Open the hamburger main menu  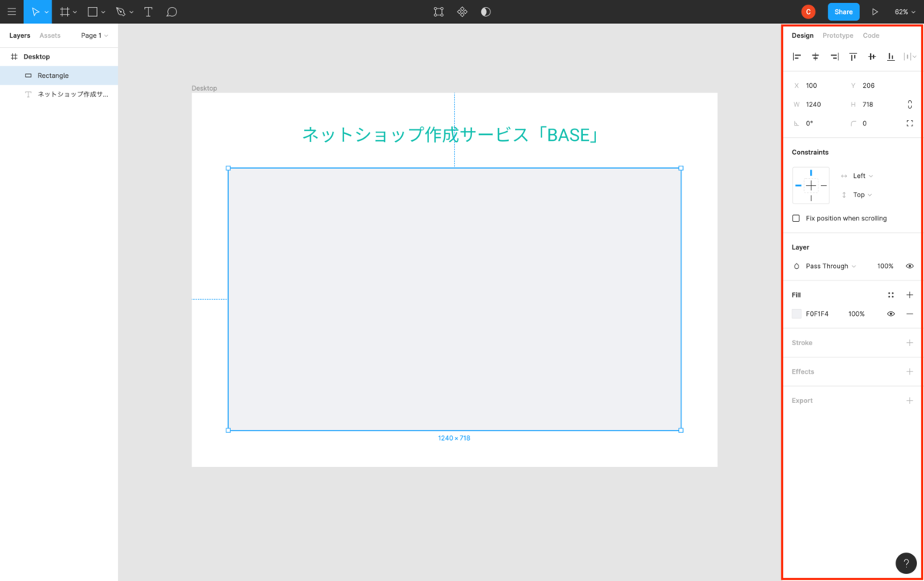[12, 12]
